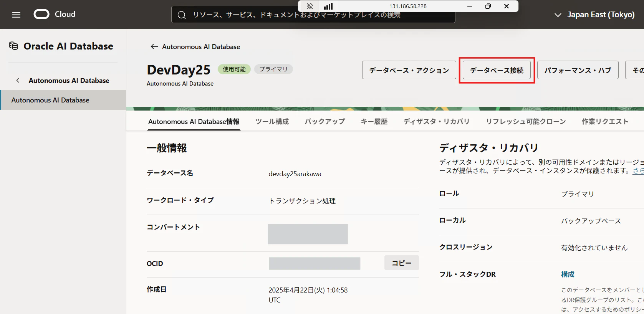
Task: Click the 有効化されていません cross-region value
Action: coord(594,248)
